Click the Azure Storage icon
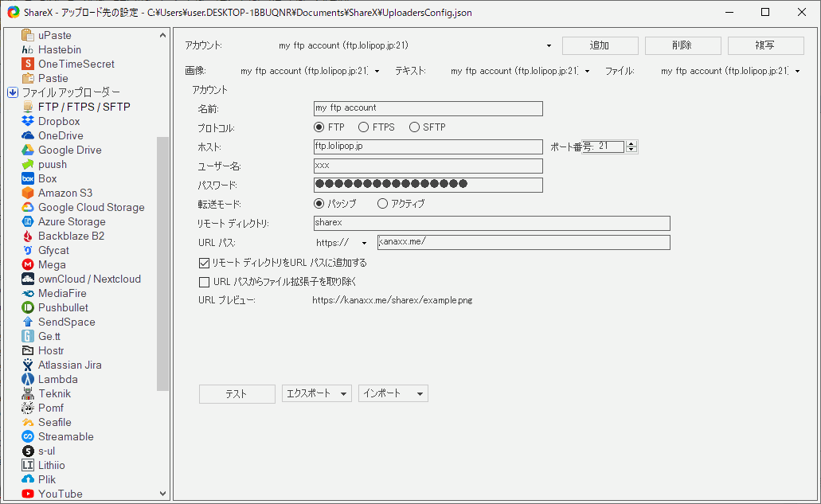The height and width of the screenshot is (504, 821). [28, 221]
